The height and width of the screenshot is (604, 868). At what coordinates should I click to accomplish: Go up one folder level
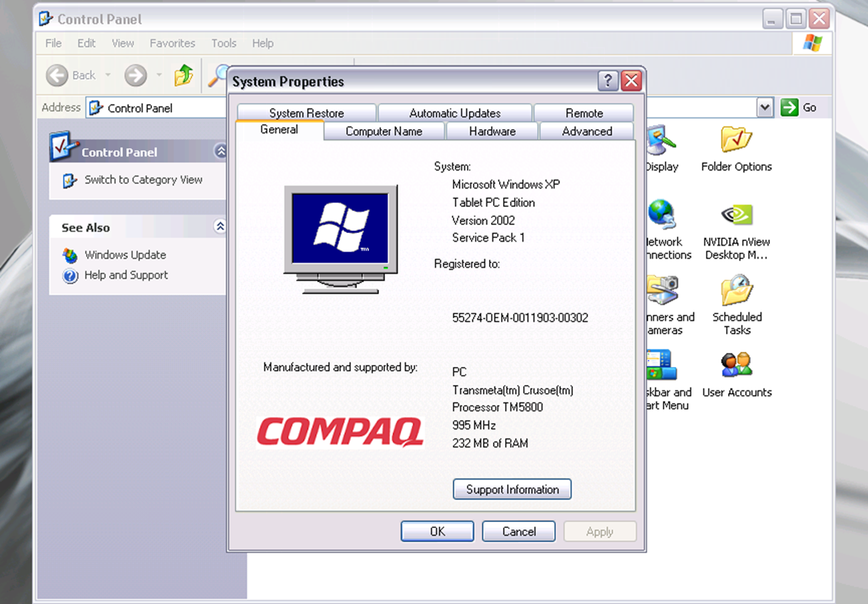pyautogui.click(x=183, y=75)
